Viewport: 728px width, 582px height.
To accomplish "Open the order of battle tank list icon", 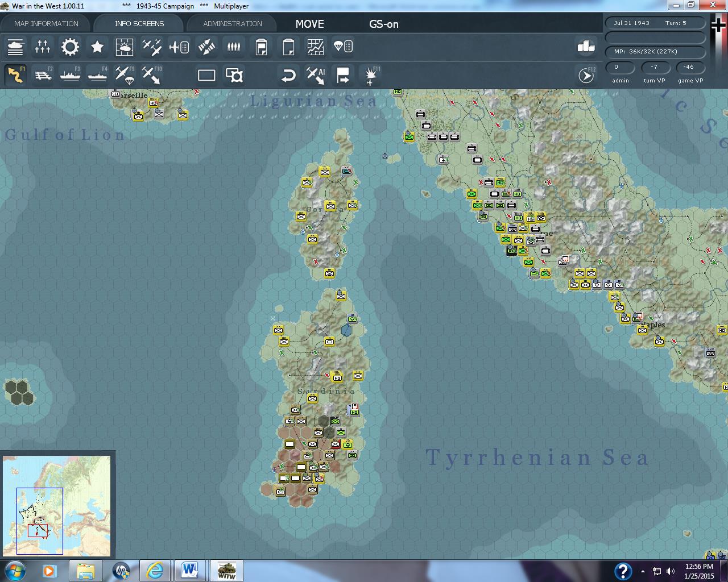I will click(x=15, y=47).
